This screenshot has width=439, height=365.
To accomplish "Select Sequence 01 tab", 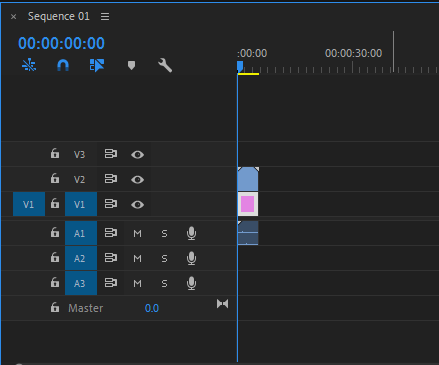I will pos(59,16).
